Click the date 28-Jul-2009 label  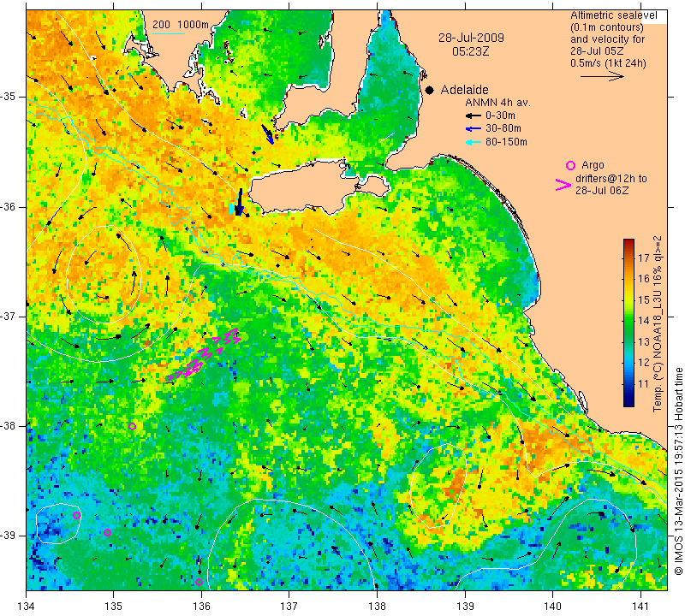(x=471, y=38)
